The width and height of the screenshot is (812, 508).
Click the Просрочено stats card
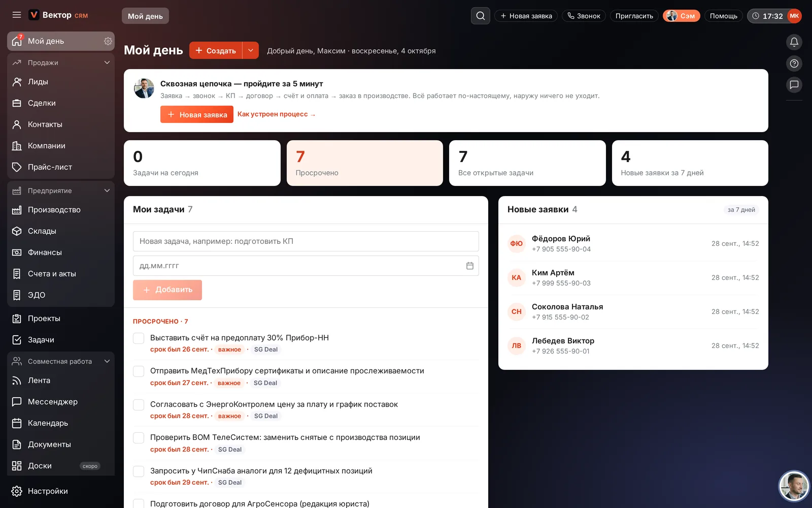pyautogui.click(x=365, y=163)
